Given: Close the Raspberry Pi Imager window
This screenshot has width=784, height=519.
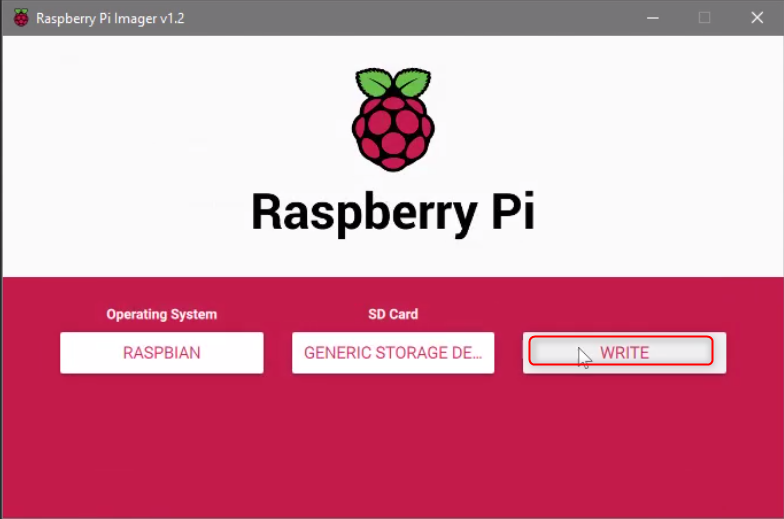Looking at the screenshot, I should click(757, 18).
